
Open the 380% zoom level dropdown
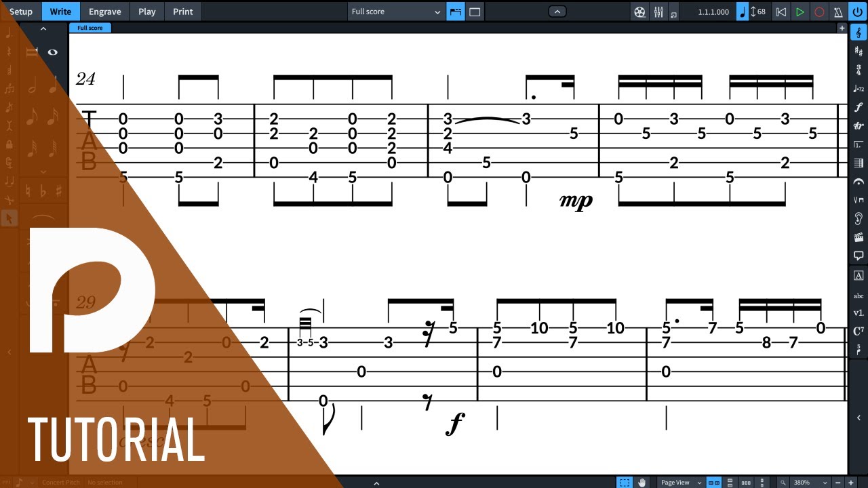(x=812, y=483)
